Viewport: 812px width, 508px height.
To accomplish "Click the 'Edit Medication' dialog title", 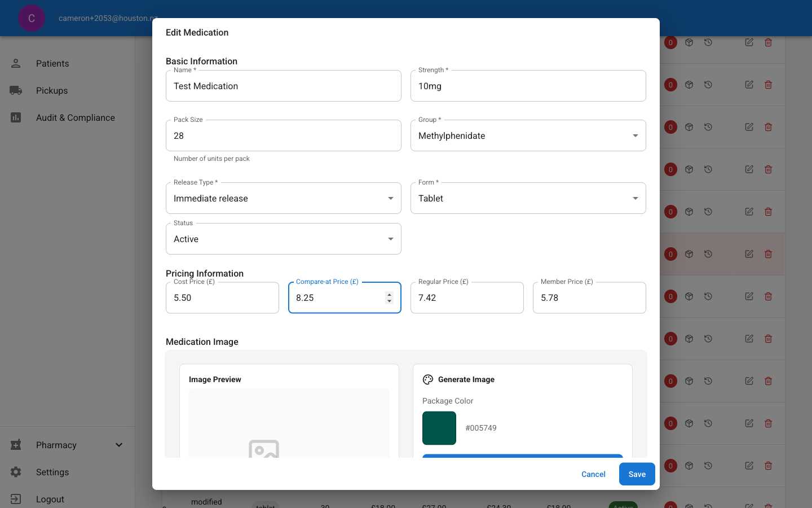I will coord(197,33).
